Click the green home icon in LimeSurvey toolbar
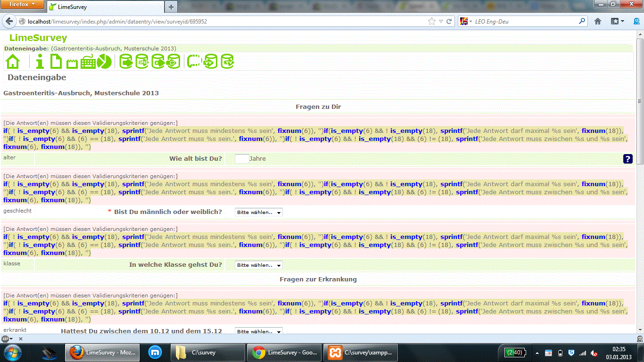Image resolution: width=644 pixels, height=362 pixels. (13, 62)
